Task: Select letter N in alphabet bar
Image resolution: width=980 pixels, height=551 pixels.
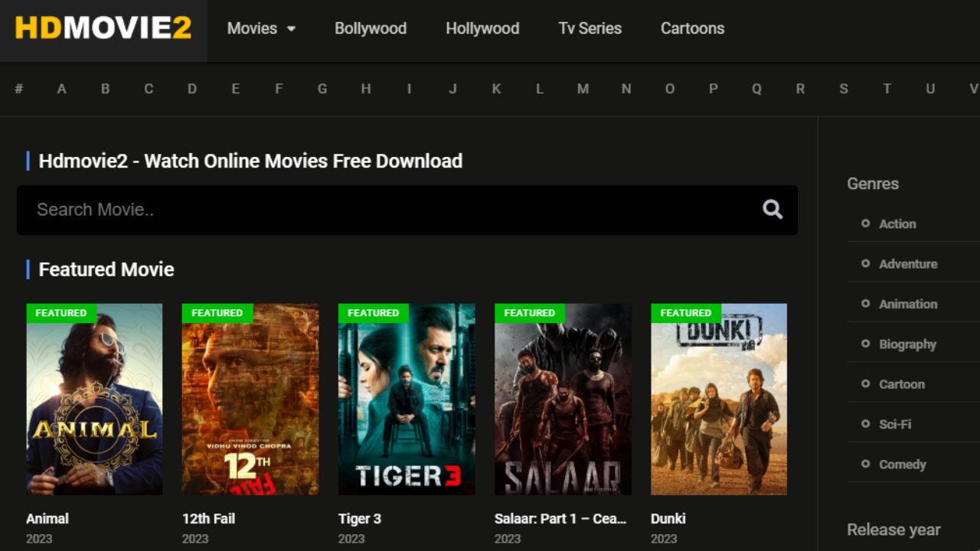Action: (x=626, y=89)
